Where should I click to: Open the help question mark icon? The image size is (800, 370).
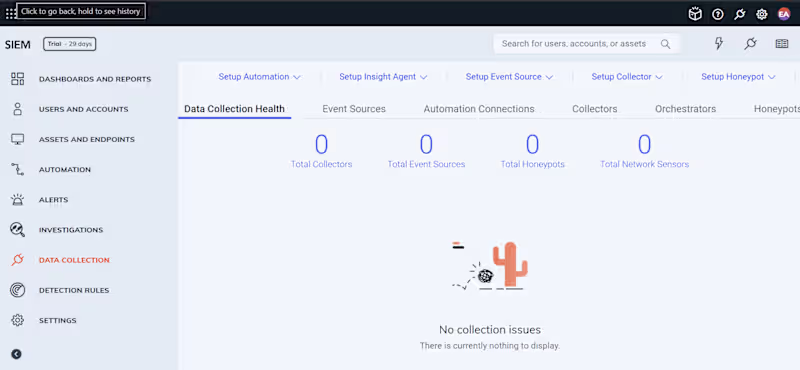[718, 14]
